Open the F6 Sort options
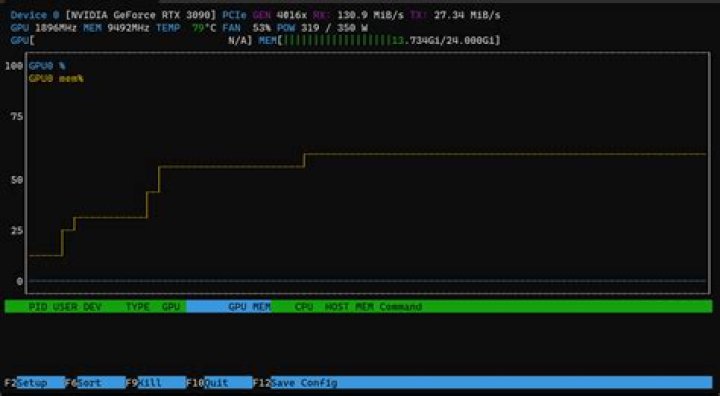720x396 pixels. [x=95, y=383]
